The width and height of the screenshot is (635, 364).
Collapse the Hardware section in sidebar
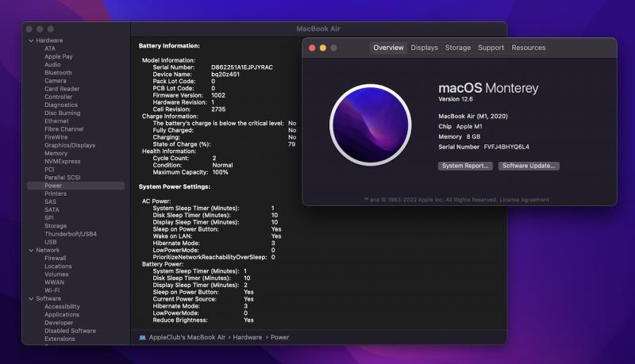click(31, 40)
